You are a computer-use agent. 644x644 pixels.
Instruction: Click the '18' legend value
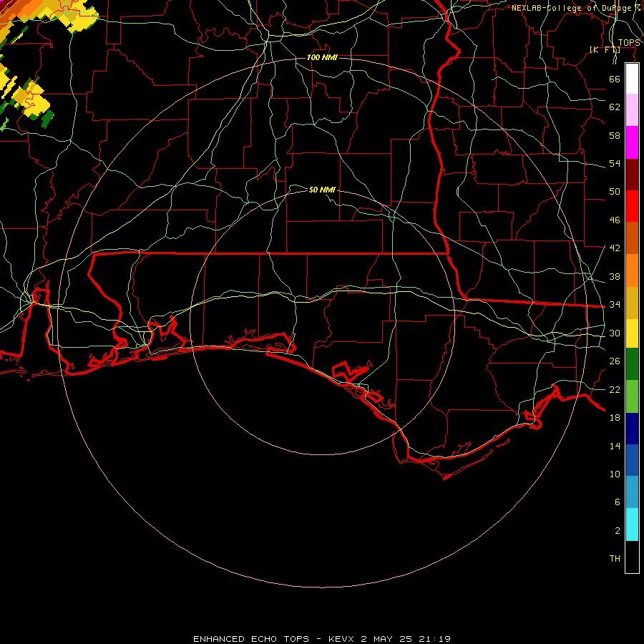click(615, 418)
